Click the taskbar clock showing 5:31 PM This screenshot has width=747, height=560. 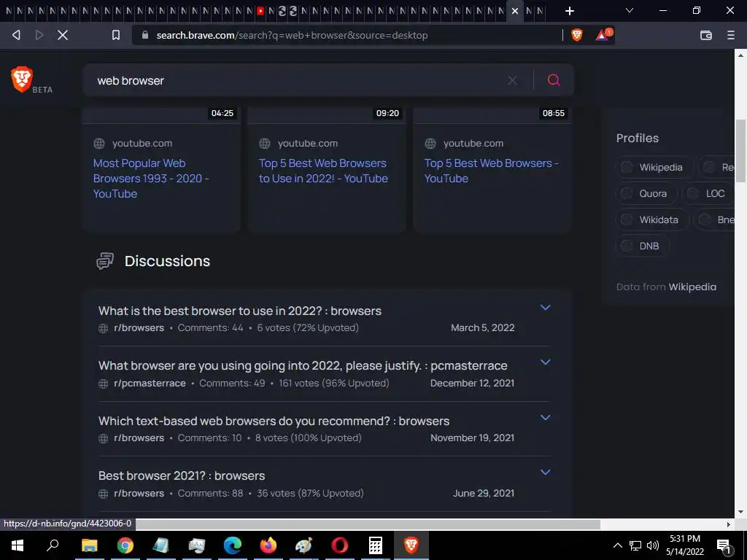tap(684, 545)
